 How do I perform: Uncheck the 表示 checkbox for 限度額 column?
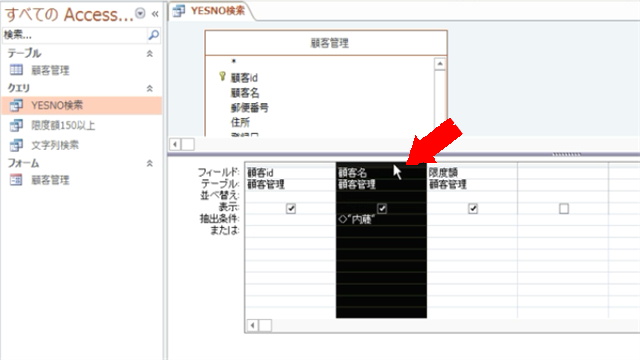tap(473, 209)
